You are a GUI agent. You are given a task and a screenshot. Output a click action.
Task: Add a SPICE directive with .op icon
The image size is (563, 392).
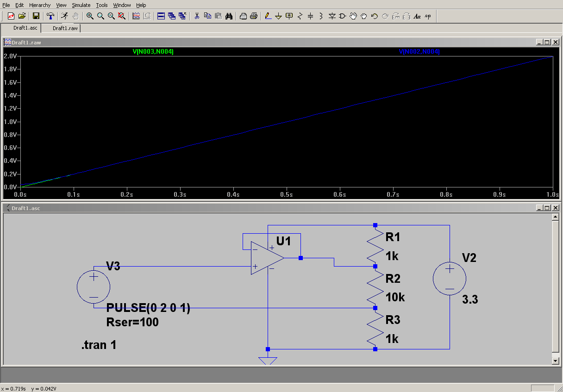(x=427, y=16)
